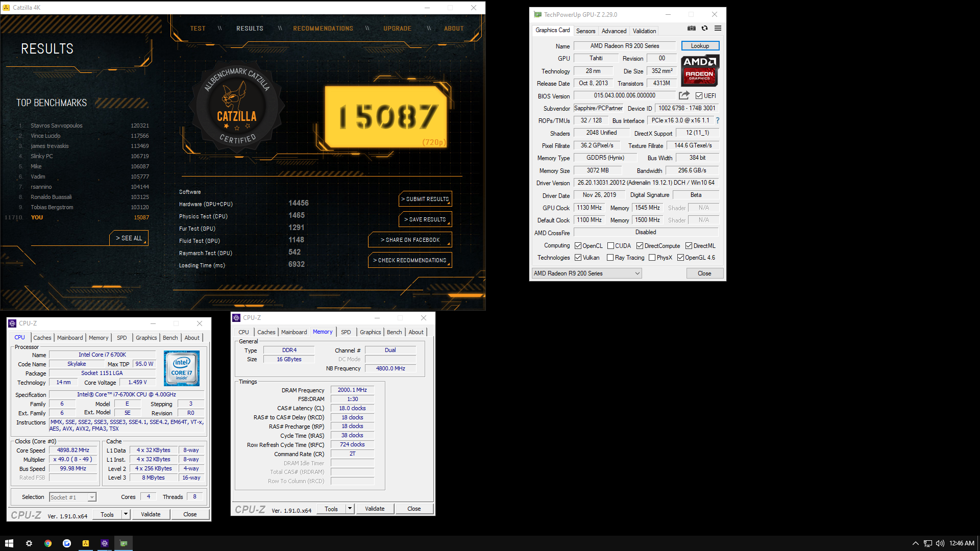Open ABOUT in Catzilla navigation
This screenshot has height=551, width=980.
(454, 29)
